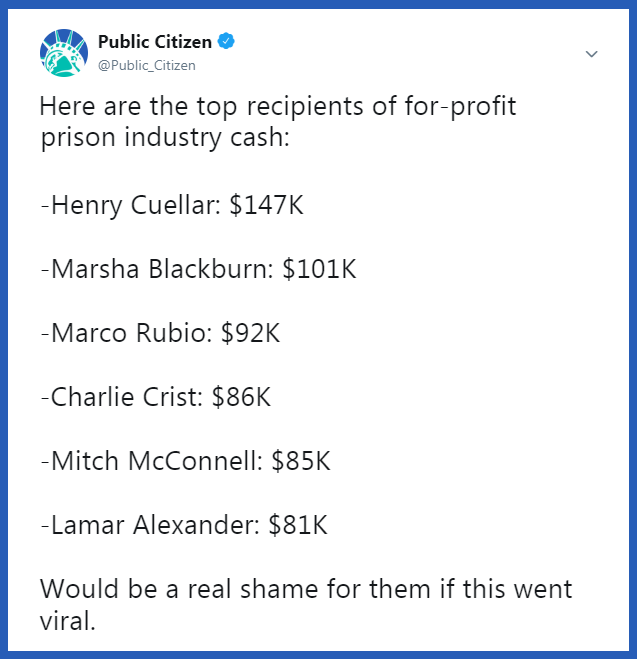Viewport: 637px width, 659px height.
Task: Click the Public Citizen profile avatar
Action: pyautogui.click(x=63, y=52)
